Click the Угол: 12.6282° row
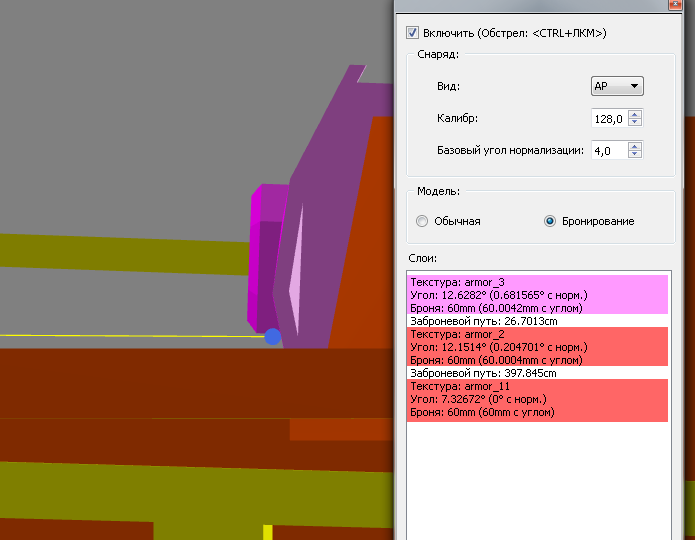Image resolution: width=695 pixels, height=540 pixels. click(x=537, y=295)
